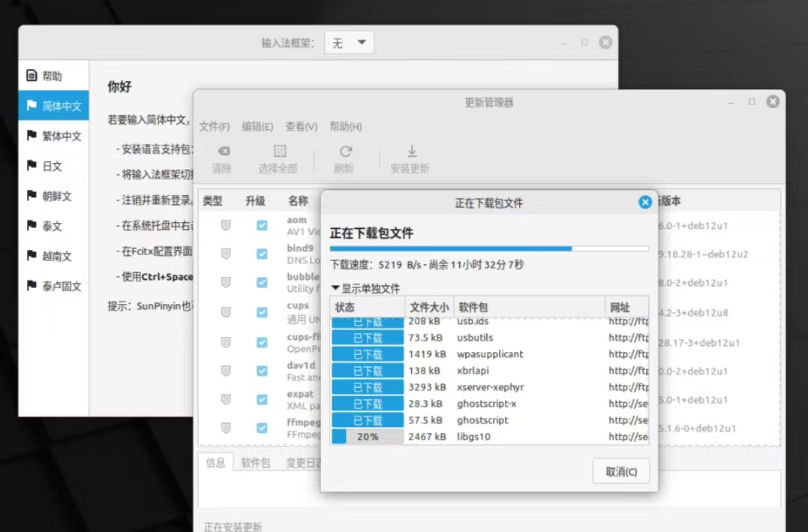Open the 文件(F) menu
The image size is (808, 532).
click(x=215, y=126)
